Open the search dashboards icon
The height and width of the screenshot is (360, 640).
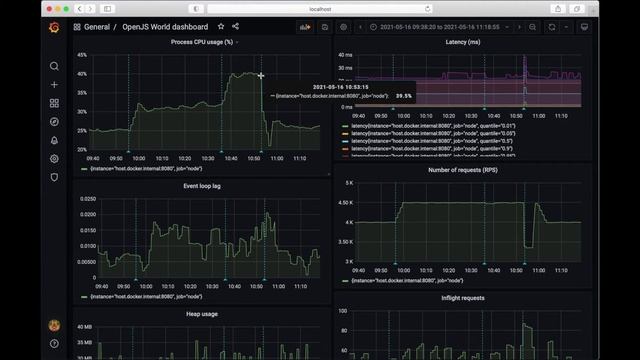pos(54,66)
